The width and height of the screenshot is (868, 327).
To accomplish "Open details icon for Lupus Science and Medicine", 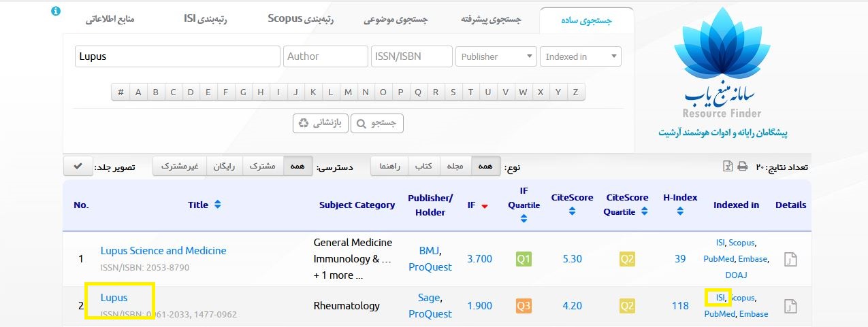I will coord(790,259).
